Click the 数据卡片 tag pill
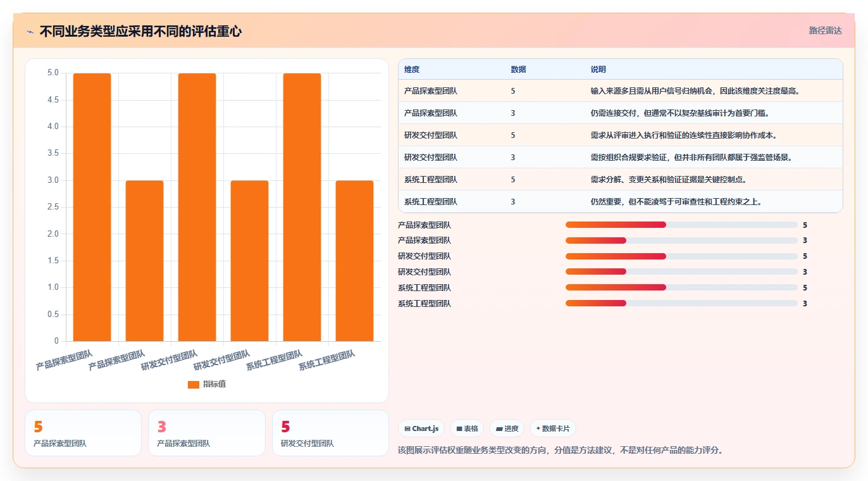868x481 pixels. (x=553, y=428)
